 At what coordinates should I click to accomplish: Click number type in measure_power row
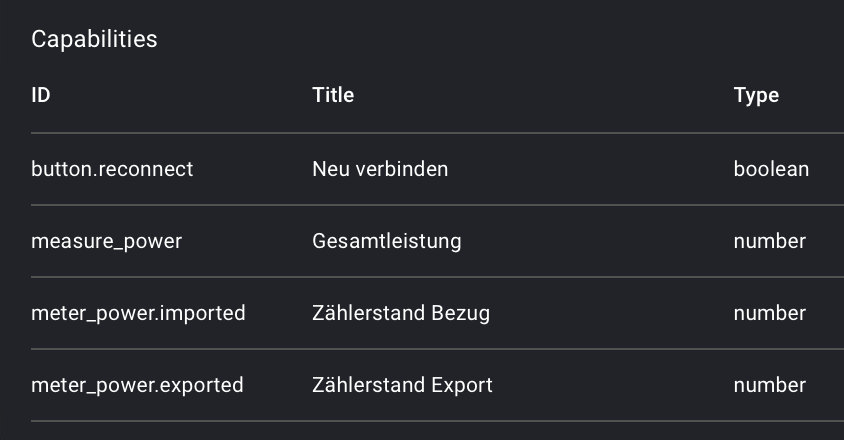[769, 241]
